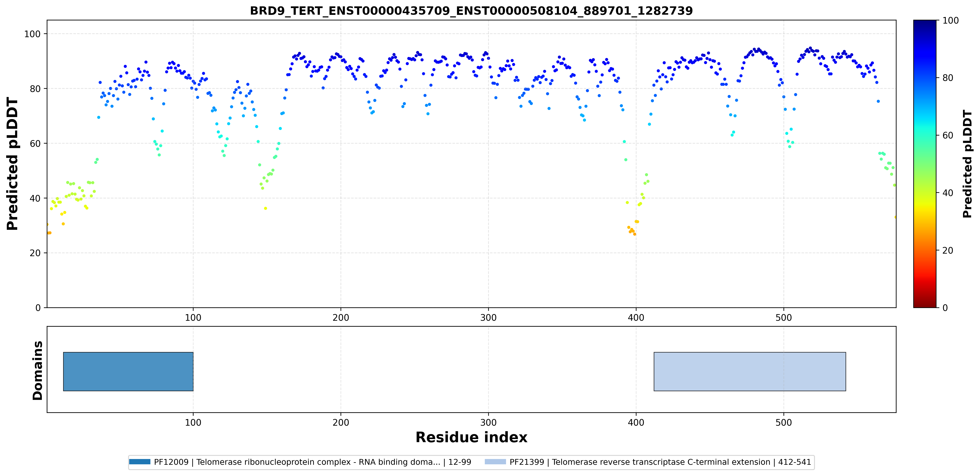Click the colorbar Predicted pLDDT label
980x476 pixels.
tap(967, 164)
